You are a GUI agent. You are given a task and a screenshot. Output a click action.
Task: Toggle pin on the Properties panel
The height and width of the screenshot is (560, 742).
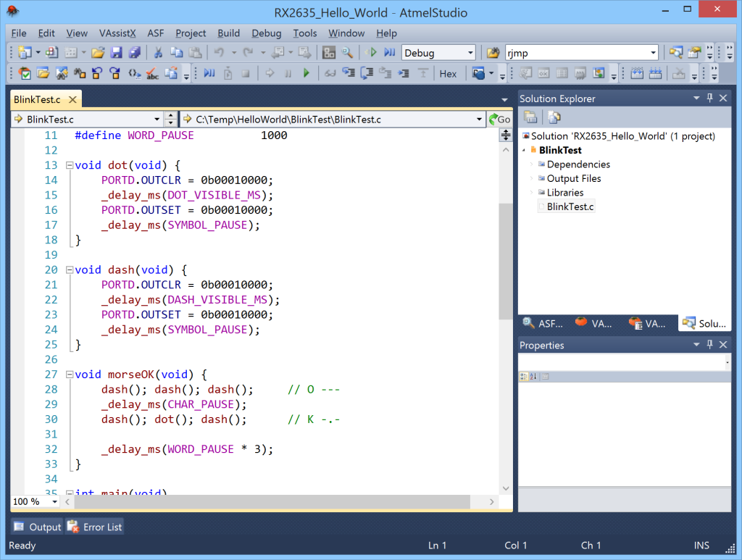709,344
